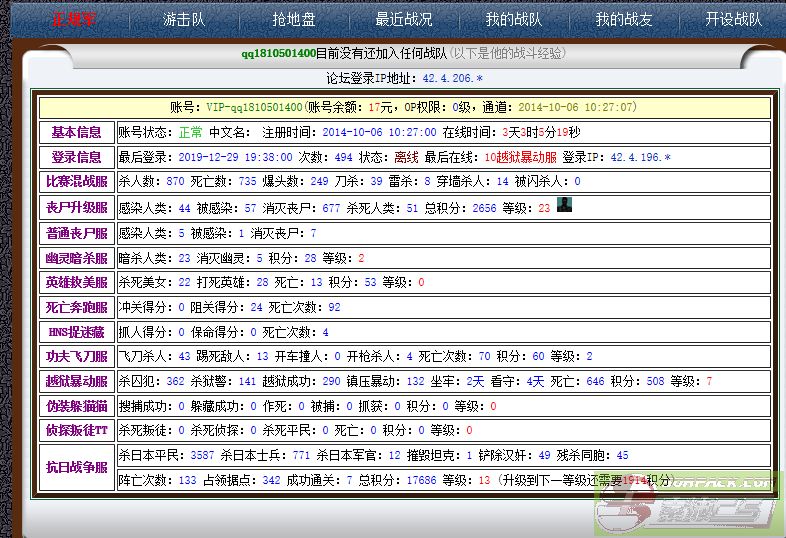
Task: Open the 比赛混战服 server label
Action: tap(75, 182)
